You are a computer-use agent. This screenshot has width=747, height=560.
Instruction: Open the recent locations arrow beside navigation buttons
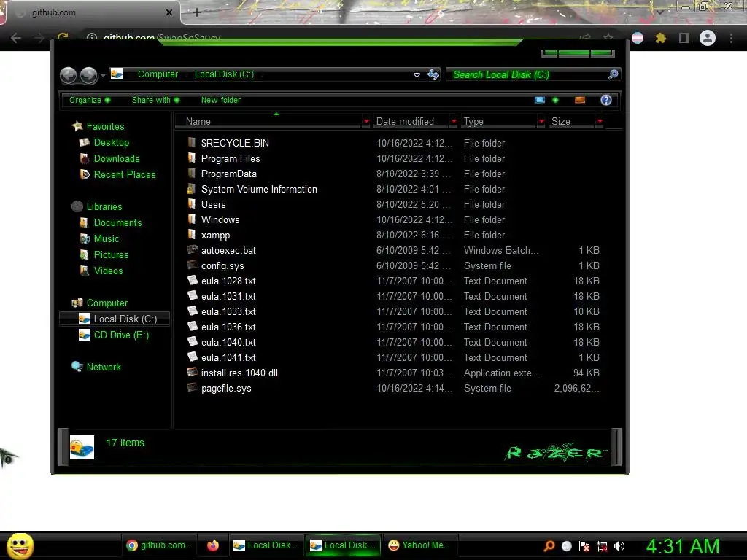(x=103, y=76)
